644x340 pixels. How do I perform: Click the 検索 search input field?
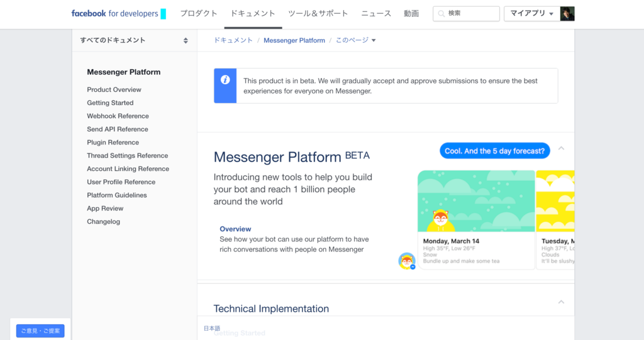click(x=466, y=14)
